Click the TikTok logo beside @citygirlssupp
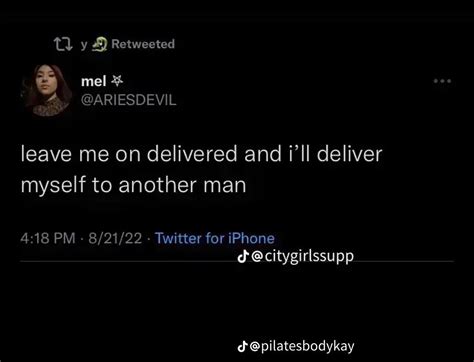 [243, 256]
